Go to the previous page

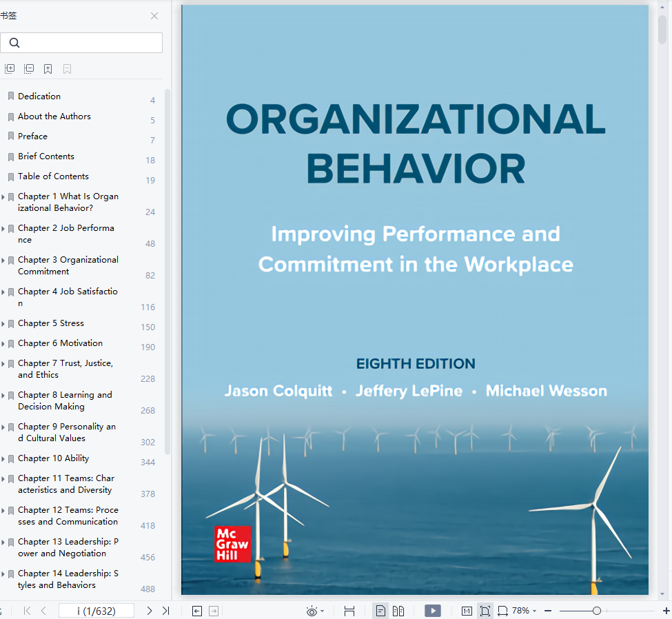(x=43, y=611)
